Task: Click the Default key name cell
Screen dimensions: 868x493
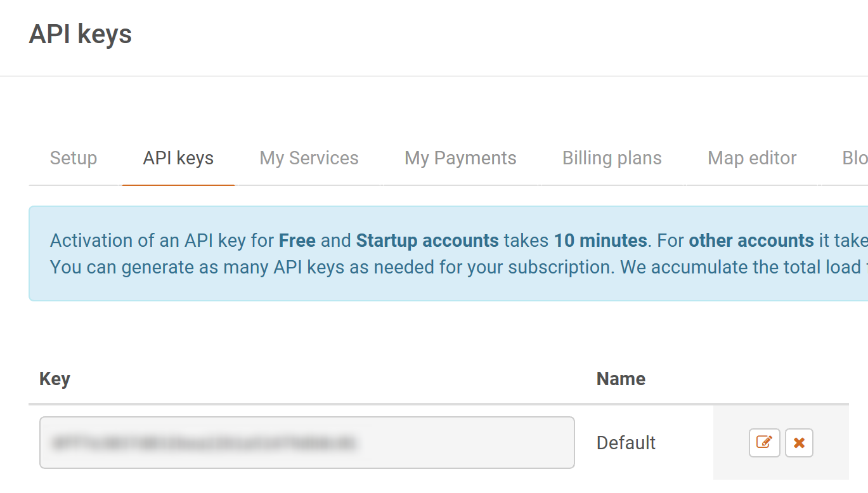Action: [x=626, y=443]
